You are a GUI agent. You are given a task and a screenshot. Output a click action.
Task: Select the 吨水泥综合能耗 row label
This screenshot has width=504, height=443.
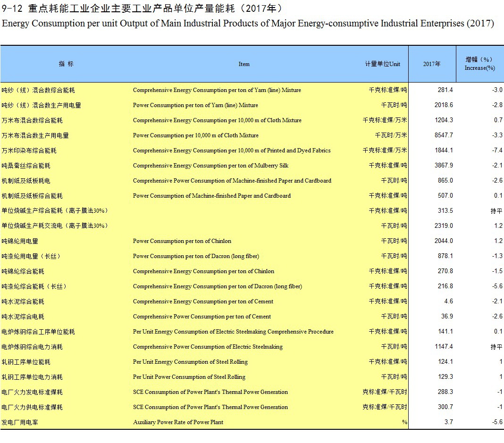click(23, 301)
